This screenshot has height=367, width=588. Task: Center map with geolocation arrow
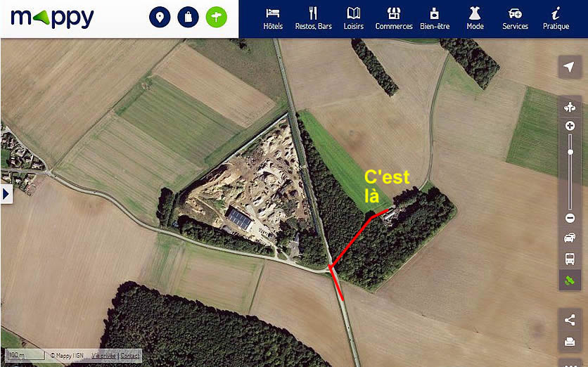click(x=570, y=67)
